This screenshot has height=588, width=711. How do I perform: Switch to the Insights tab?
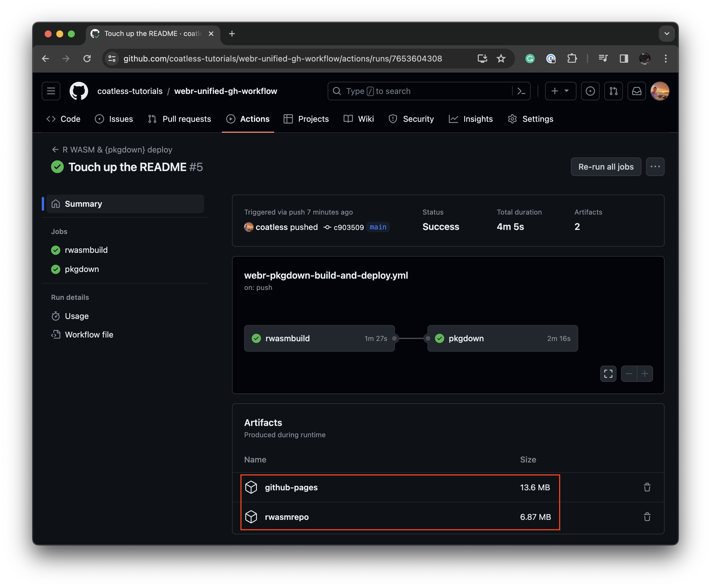coord(471,119)
